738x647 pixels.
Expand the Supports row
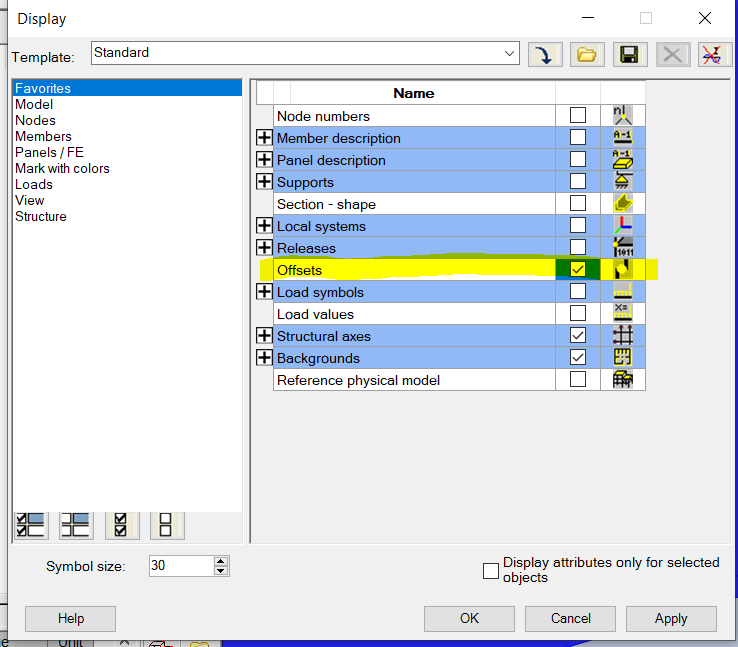(x=264, y=181)
